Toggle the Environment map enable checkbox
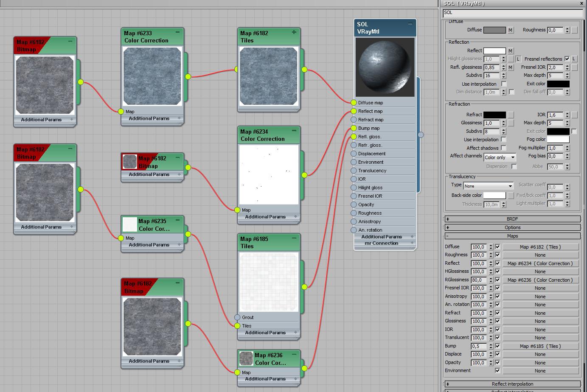This screenshot has height=392, width=587. pos(497,371)
